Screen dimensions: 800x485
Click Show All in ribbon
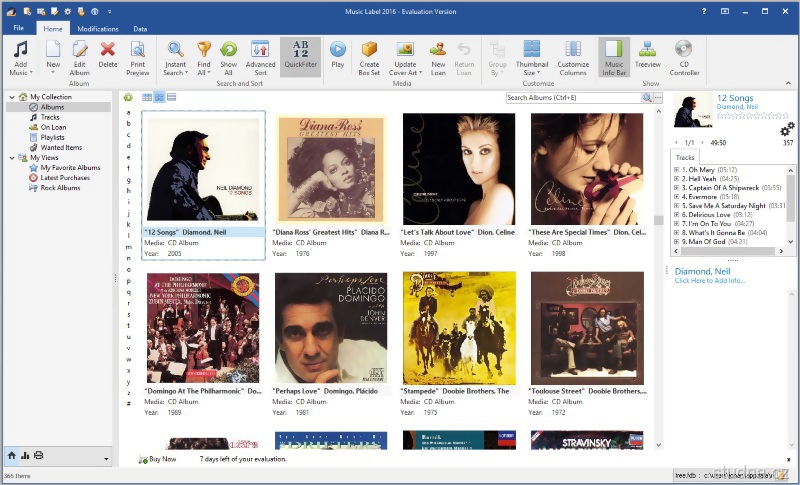229,58
